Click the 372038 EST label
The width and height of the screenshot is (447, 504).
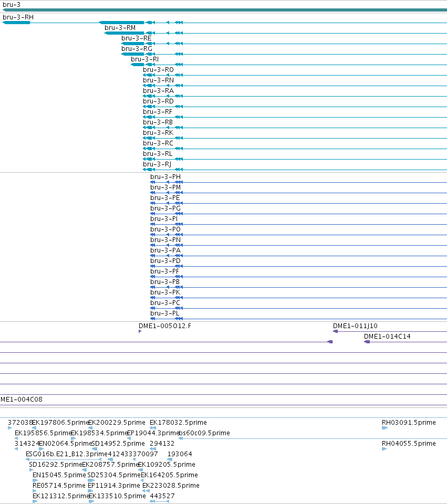[x=20, y=423]
